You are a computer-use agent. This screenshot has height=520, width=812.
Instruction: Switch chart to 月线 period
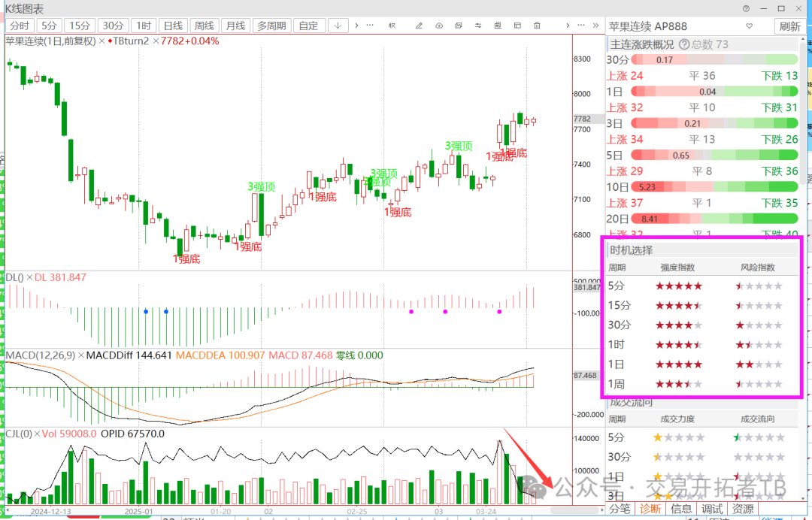pos(235,26)
